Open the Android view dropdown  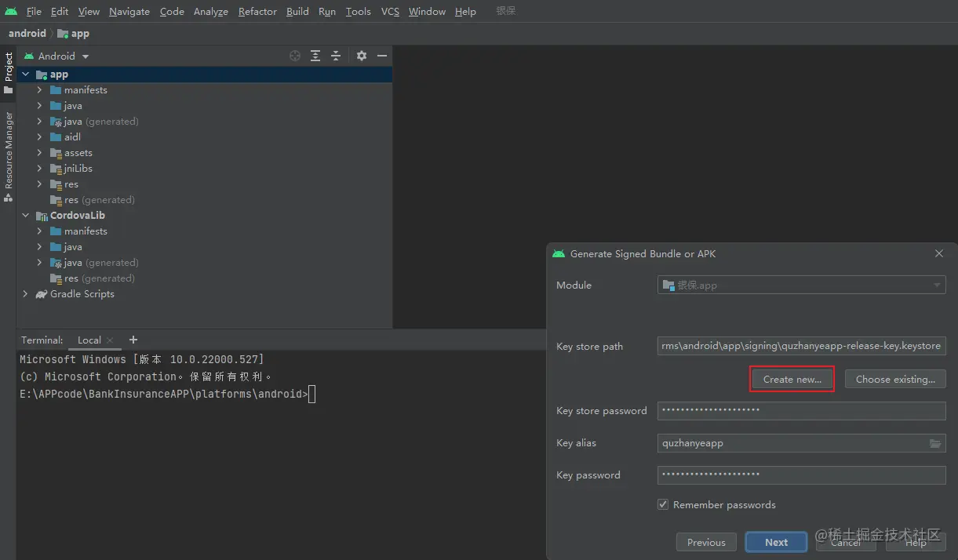(56, 56)
